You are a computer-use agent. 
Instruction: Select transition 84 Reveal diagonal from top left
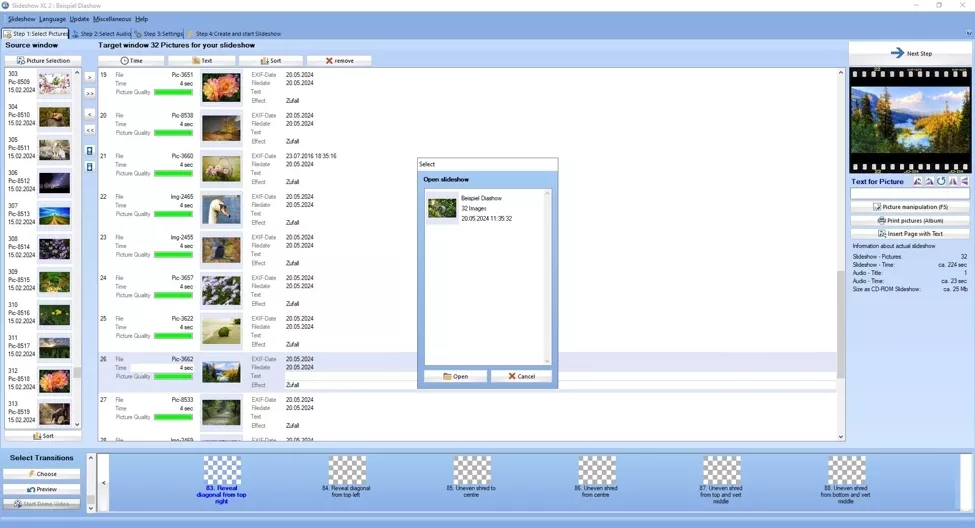348,477
